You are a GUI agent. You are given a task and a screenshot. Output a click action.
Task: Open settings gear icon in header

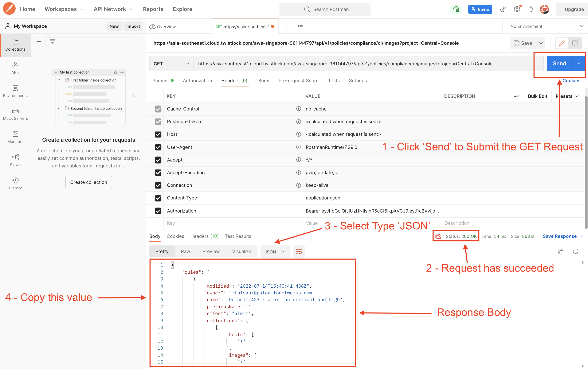click(517, 9)
